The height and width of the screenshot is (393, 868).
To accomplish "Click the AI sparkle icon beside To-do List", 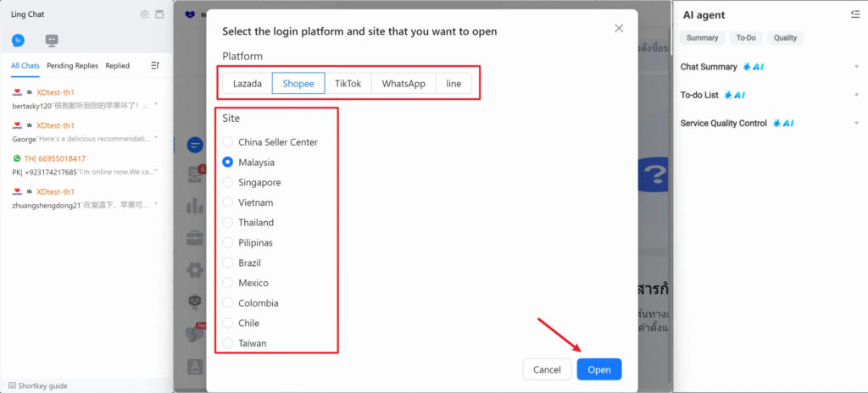I will click(x=735, y=95).
